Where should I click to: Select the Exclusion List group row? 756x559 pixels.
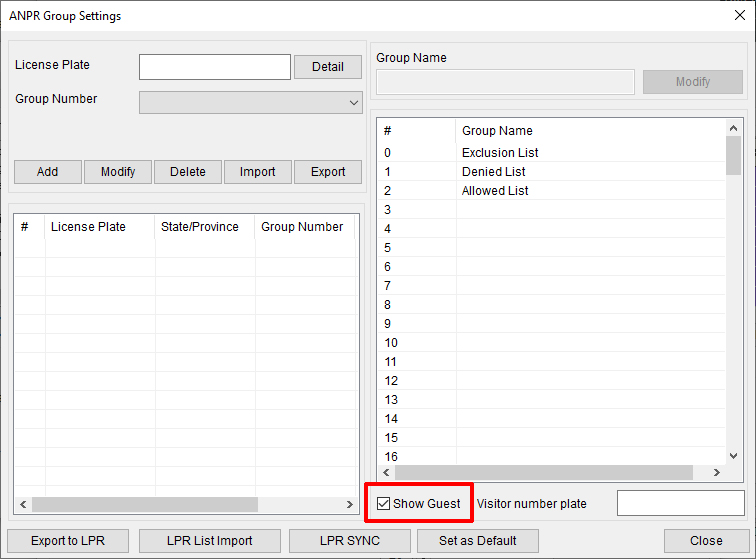tap(500, 153)
